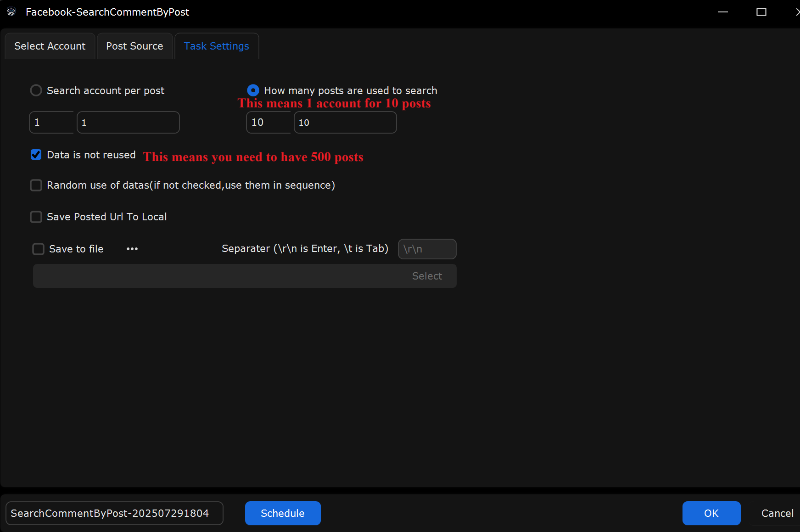Image resolution: width=800 pixels, height=532 pixels.
Task: Click the Schedule button
Action: click(x=283, y=513)
